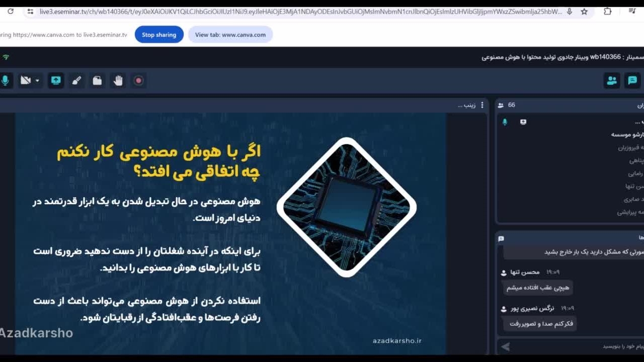Open the chat panel from top toolbar

click(x=632, y=80)
